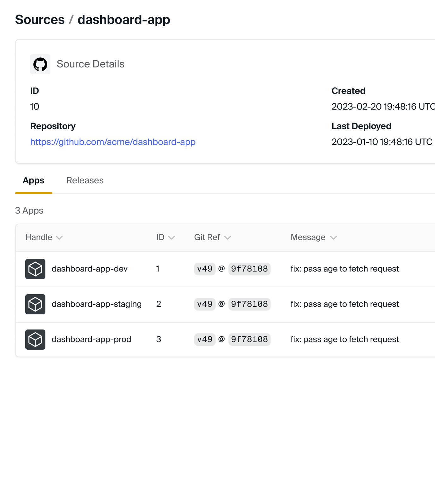Open the dashboard-app-staging app
The width and height of the screenshot is (435, 504).
(96, 304)
